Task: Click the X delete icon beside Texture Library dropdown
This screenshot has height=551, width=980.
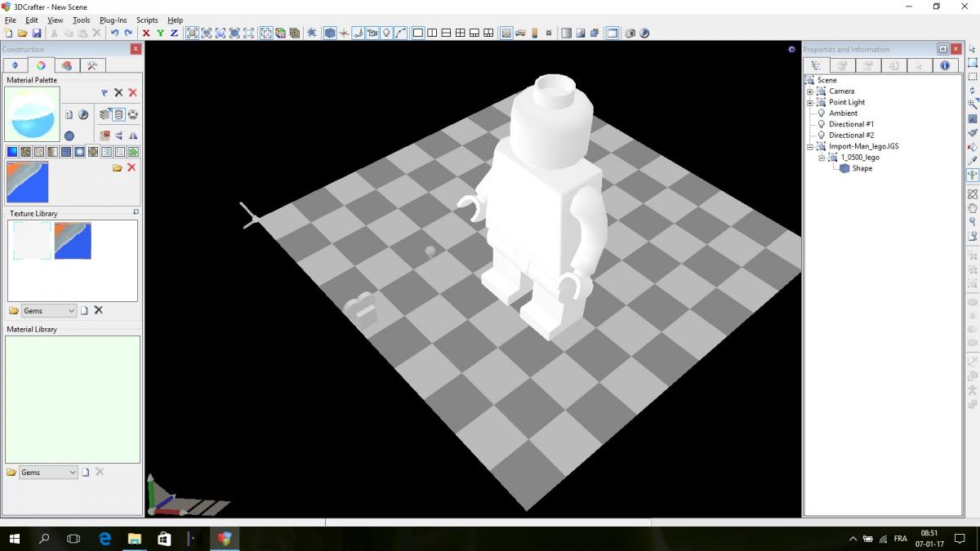Action: pos(99,311)
